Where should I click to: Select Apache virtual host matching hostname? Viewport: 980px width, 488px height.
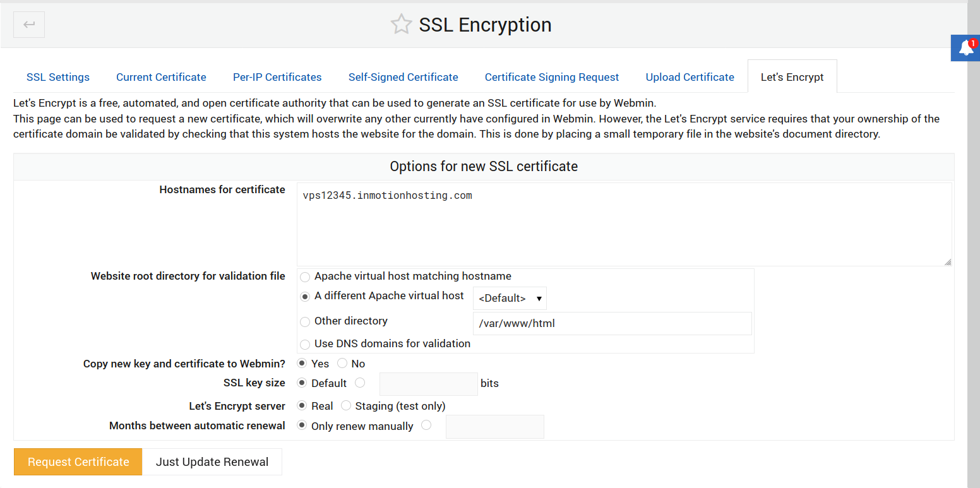[x=305, y=277]
